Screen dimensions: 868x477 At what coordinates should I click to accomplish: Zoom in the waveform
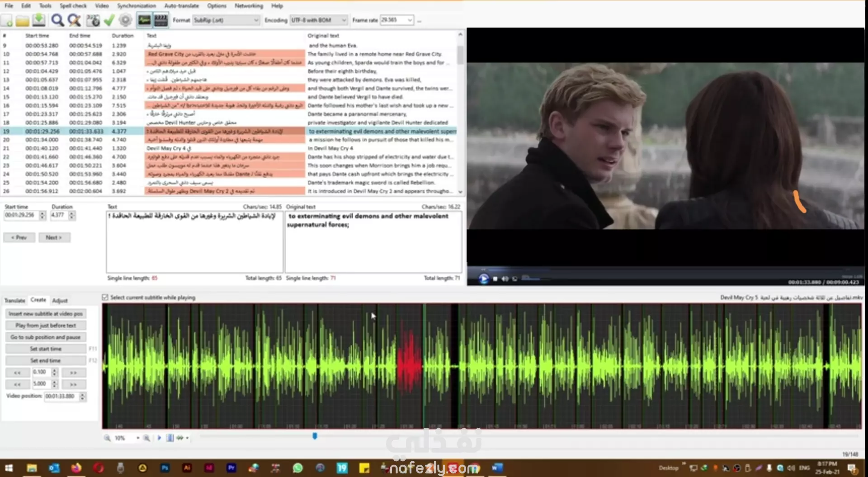147,438
